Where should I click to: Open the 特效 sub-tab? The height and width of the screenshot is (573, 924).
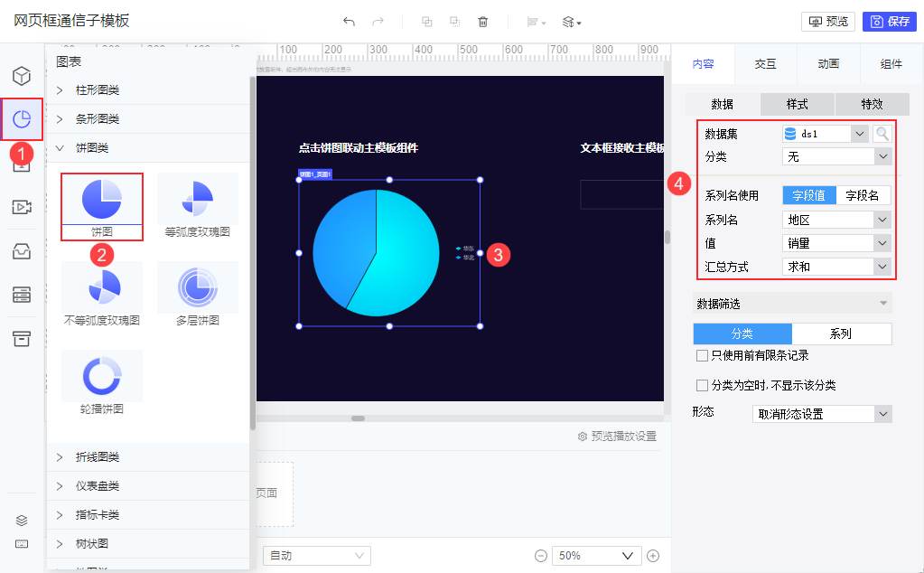(873, 104)
